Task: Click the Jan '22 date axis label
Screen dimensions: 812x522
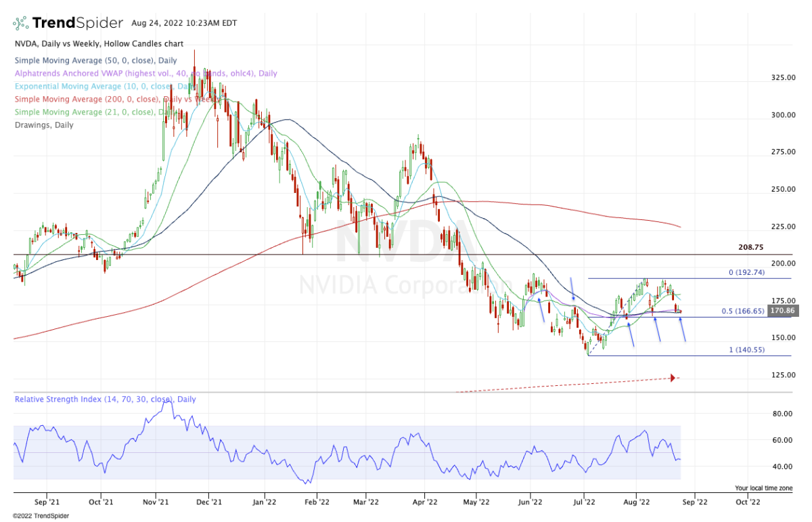Action: pyautogui.click(x=263, y=502)
